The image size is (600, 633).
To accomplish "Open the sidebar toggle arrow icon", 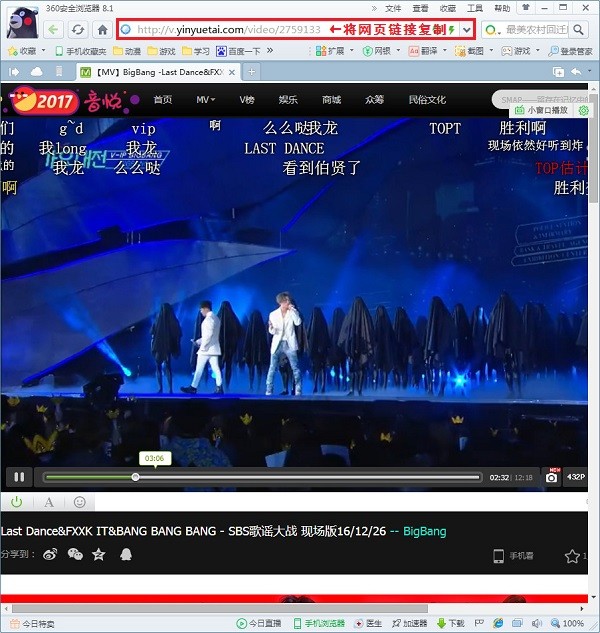I will tap(14, 72).
